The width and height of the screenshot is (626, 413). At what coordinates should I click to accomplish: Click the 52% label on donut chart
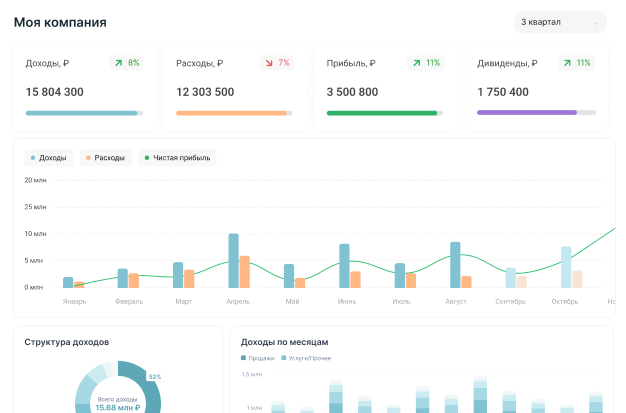155,377
